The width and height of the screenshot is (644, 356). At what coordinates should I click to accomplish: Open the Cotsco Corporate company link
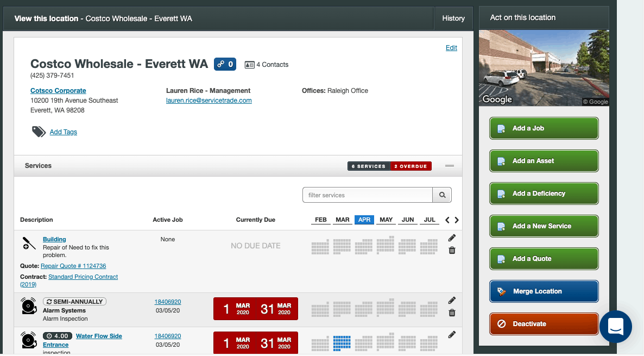[x=58, y=90]
